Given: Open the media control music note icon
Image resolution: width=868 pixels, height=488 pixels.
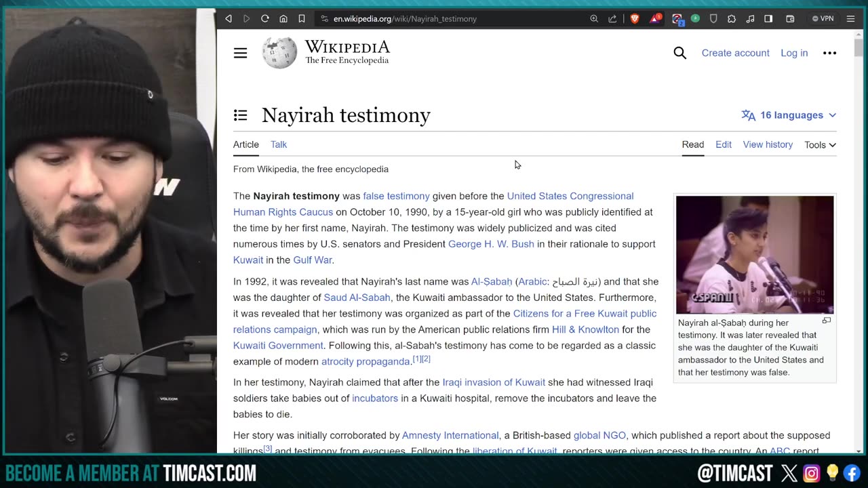Looking at the screenshot, I should click(750, 19).
